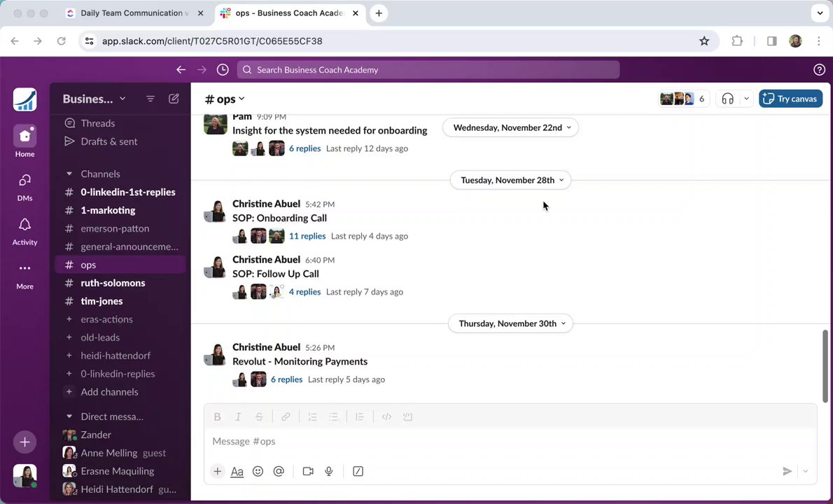Compose a new message with the pencil icon
This screenshot has height=504, width=833.
tap(174, 99)
